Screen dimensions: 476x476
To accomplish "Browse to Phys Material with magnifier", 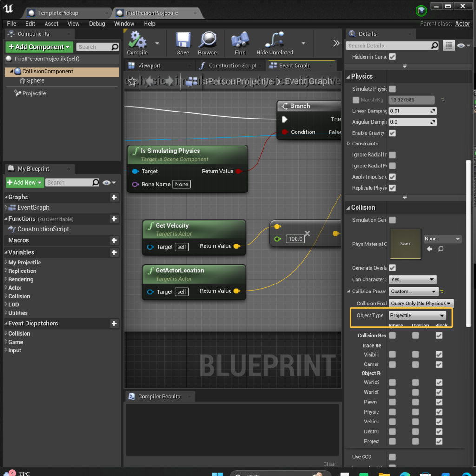I will point(441,249).
